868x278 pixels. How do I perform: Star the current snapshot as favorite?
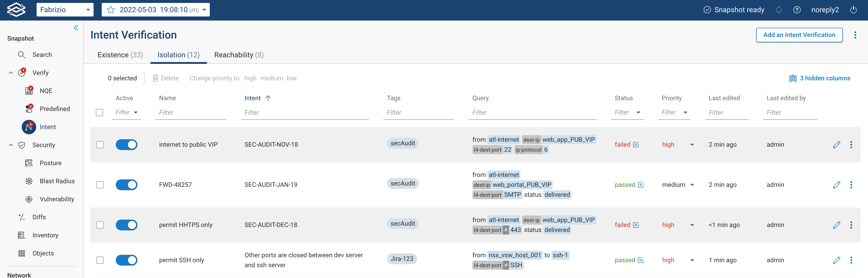pos(111,10)
